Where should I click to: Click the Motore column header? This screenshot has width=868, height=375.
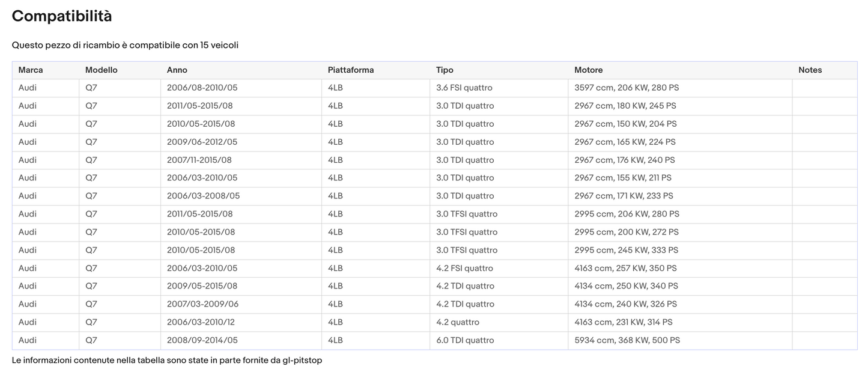coord(588,70)
